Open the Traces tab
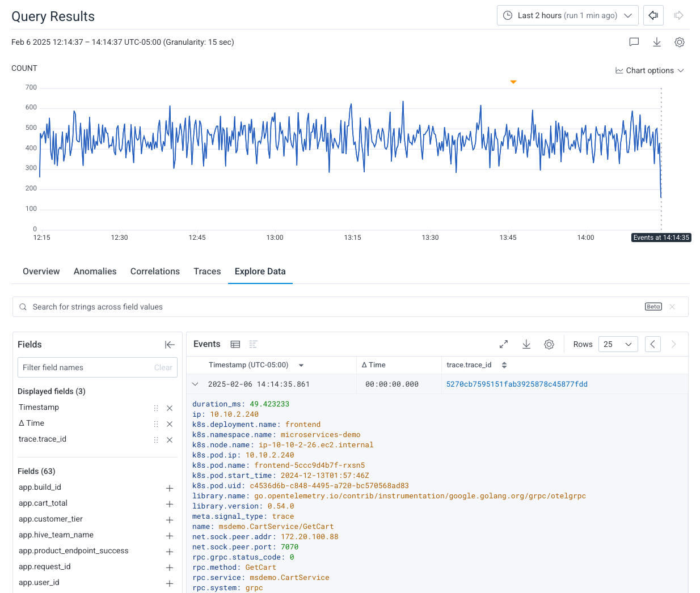The height and width of the screenshot is (593, 700). click(x=207, y=272)
